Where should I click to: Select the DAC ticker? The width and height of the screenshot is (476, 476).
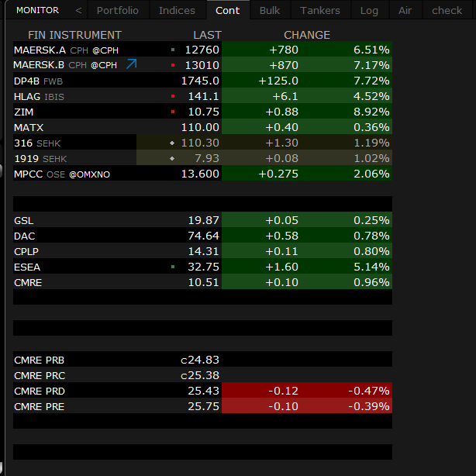coord(25,236)
